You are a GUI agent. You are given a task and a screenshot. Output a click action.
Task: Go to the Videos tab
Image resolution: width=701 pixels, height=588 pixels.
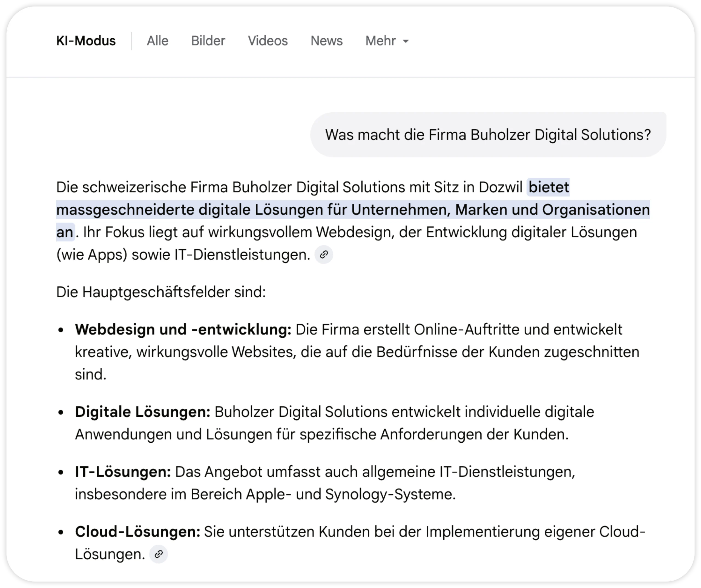pyautogui.click(x=267, y=41)
